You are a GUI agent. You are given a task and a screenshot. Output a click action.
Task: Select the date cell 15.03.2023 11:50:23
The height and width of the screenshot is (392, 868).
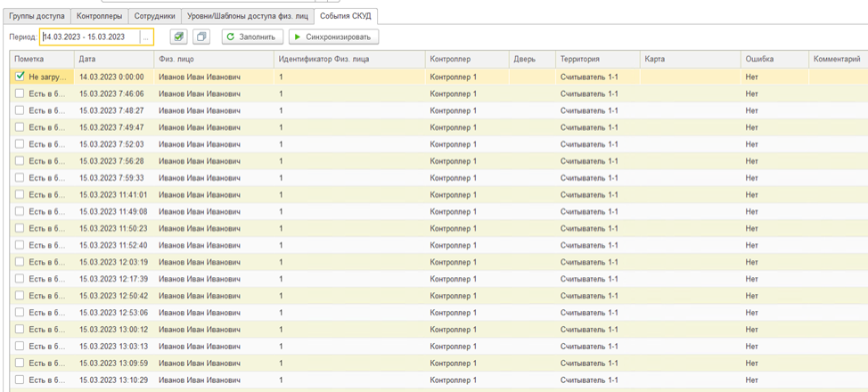coord(113,228)
